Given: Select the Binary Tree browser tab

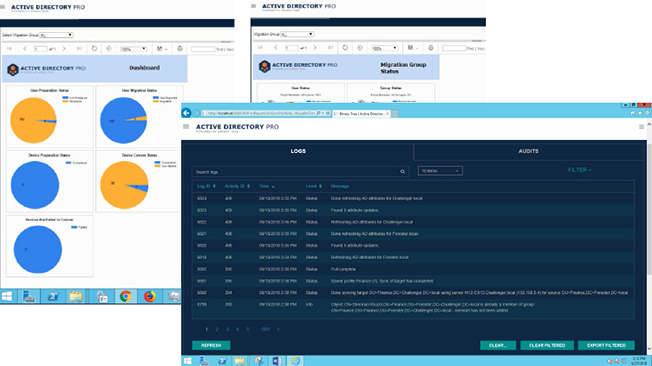Looking at the screenshot, I should pos(361,113).
